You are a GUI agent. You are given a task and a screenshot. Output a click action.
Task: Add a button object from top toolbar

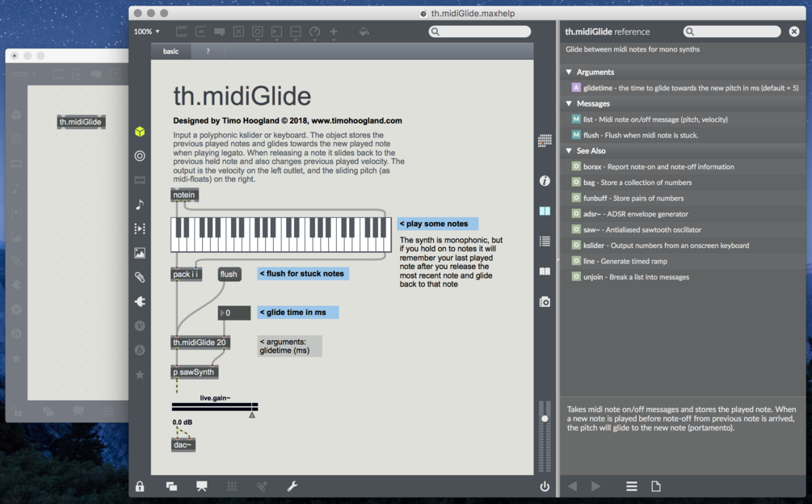click(x=258, y=32)
